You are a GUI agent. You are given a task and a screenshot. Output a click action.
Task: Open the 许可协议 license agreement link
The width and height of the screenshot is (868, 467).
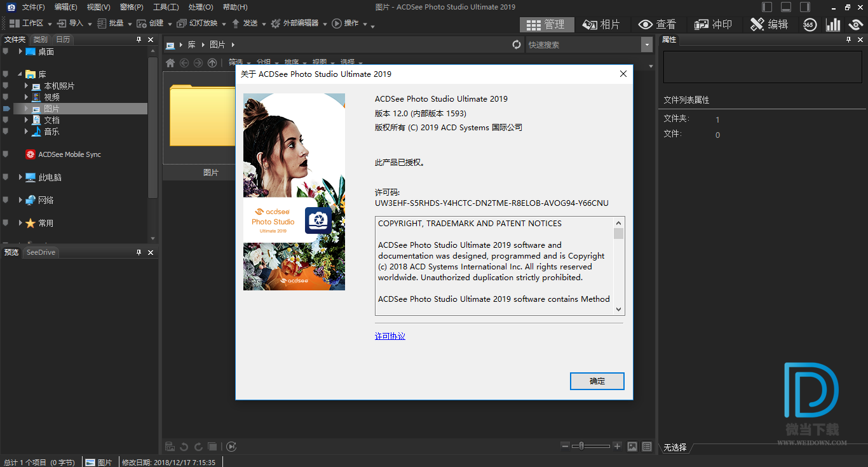390,336
